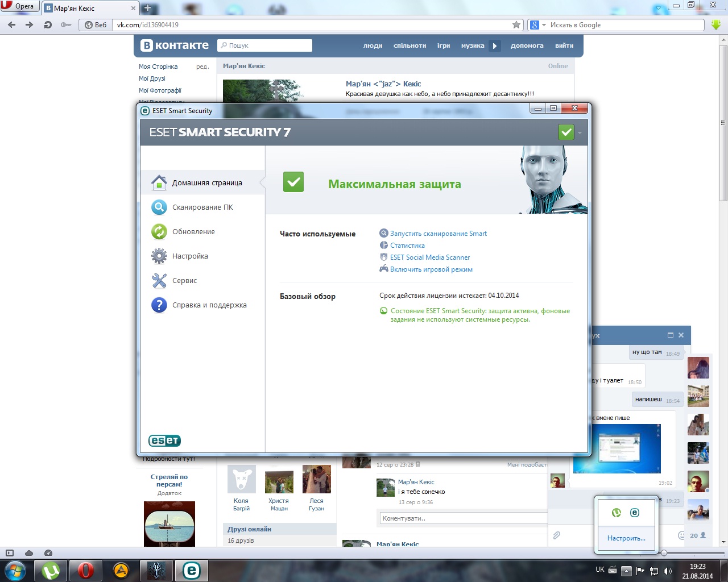Open new tab in Opera
Screen dimensions: 728x582
[147, 8]
